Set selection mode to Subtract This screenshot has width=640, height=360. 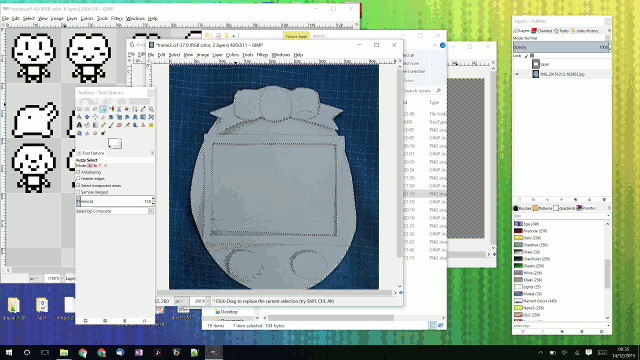(x=100, y=166)
